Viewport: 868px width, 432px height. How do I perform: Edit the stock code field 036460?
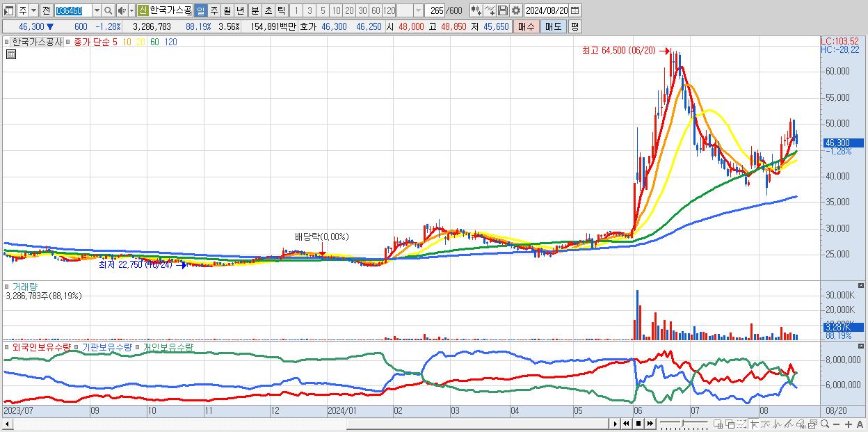(73, 10)
